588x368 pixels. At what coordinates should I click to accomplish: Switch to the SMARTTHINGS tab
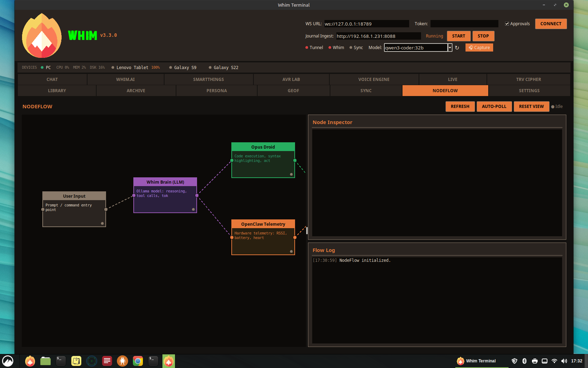point(208,79)
